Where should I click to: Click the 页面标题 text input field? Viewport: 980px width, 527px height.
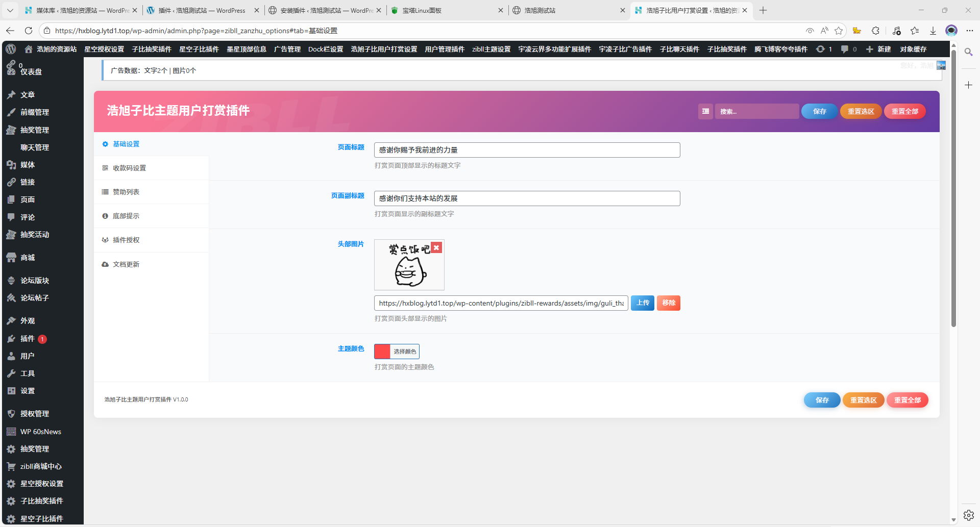pos(527,150)
